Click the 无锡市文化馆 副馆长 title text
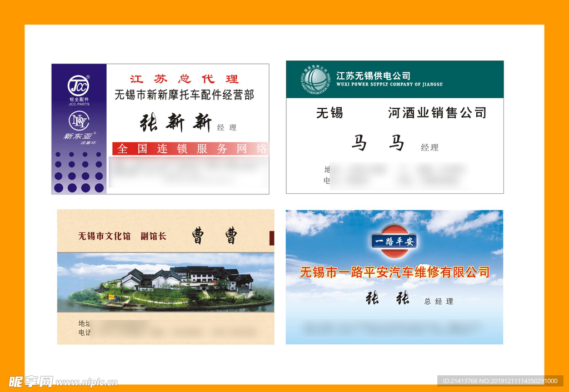Image resolution: width=569 pixels, height=392 pixels. click(122, 237)
